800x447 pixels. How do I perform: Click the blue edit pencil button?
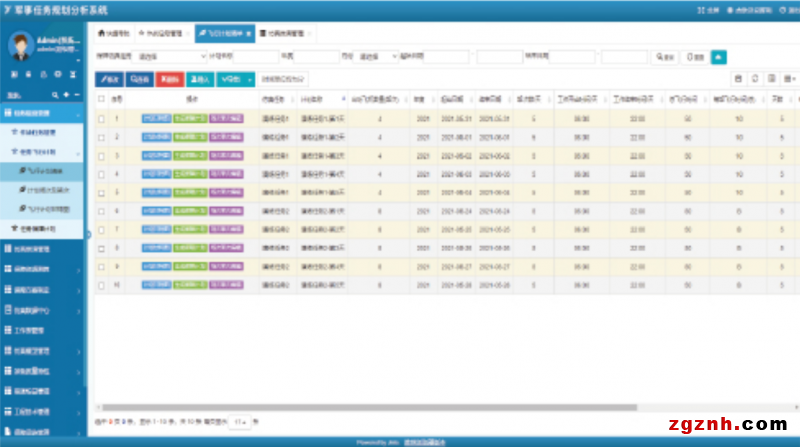click(110, 78)
